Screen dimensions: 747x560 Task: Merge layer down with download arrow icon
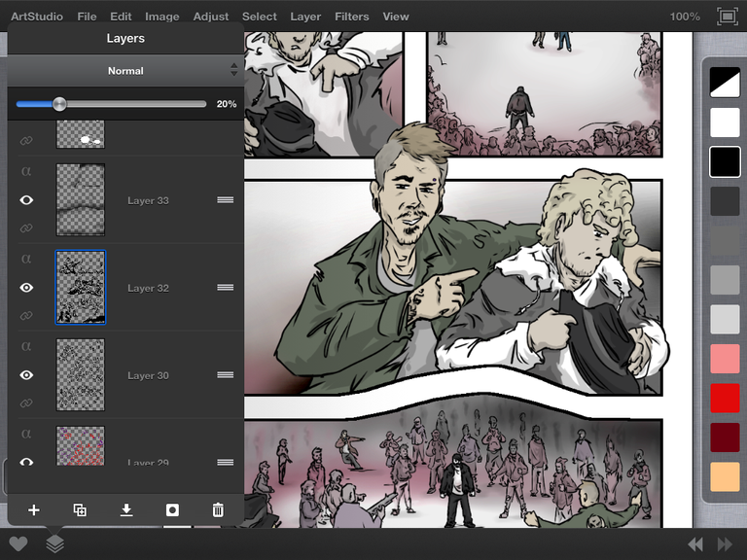(x=126, y=510)
